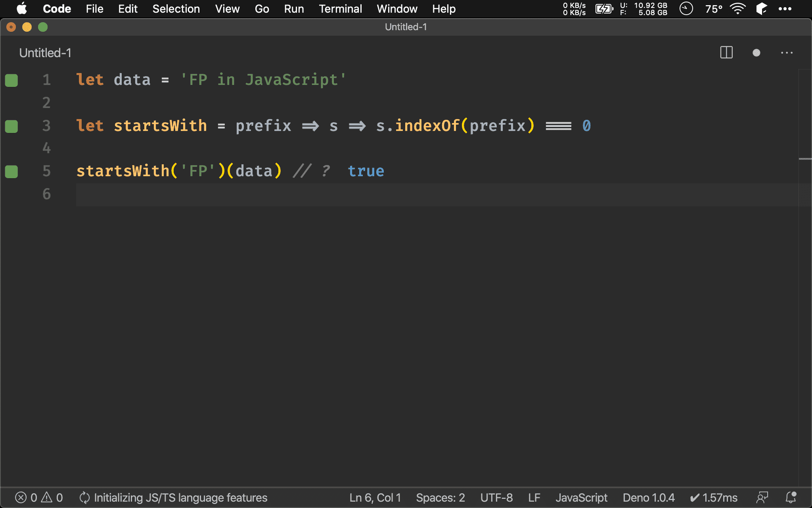Click the Wi-Fi menu bar icon

[737, 9]
